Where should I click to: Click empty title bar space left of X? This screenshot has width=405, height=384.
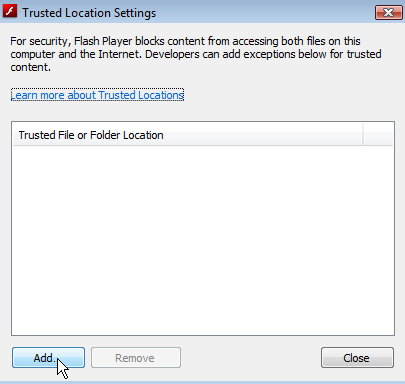tap(265, 13)
